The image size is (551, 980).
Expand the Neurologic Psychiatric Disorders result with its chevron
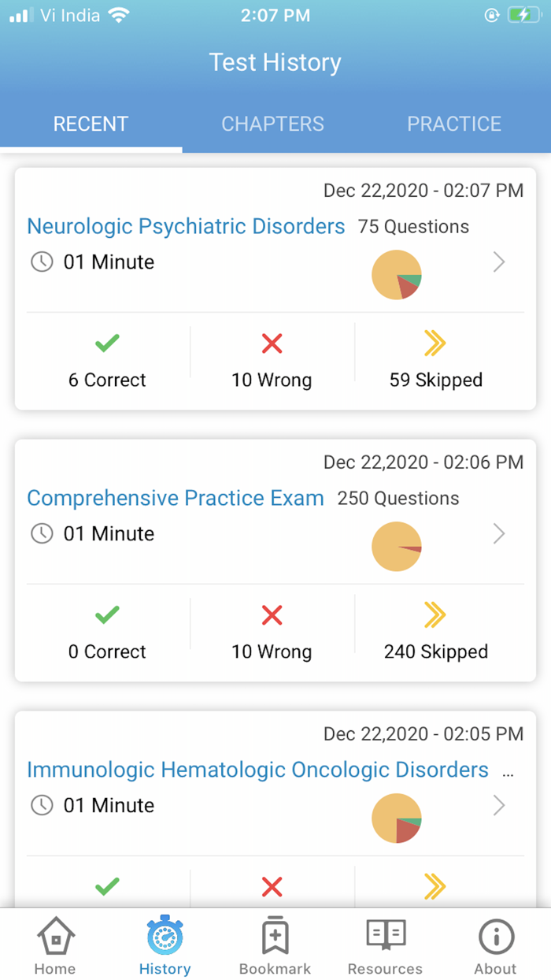(x=499, y=262)
